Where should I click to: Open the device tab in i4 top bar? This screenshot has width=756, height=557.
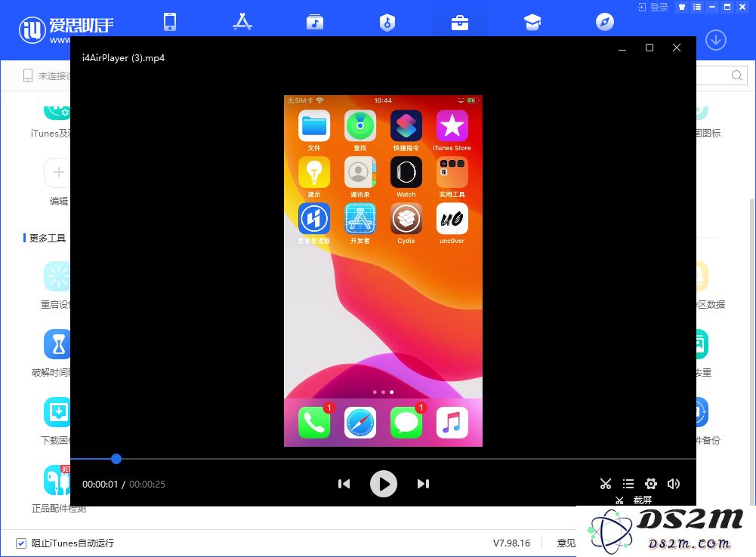pyautogui.click(x=170, y=22)
